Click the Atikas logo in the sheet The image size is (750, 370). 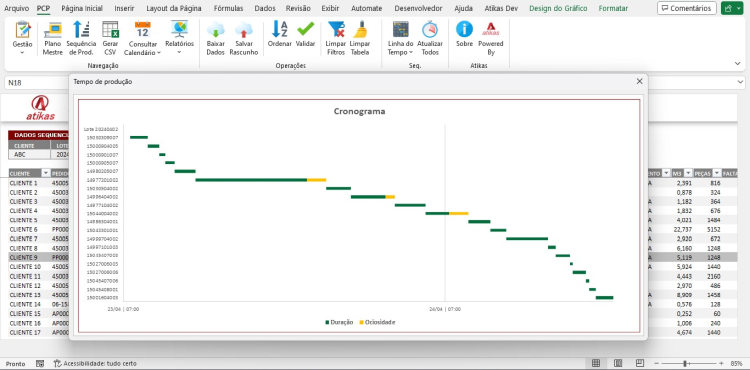pos(40,108)
